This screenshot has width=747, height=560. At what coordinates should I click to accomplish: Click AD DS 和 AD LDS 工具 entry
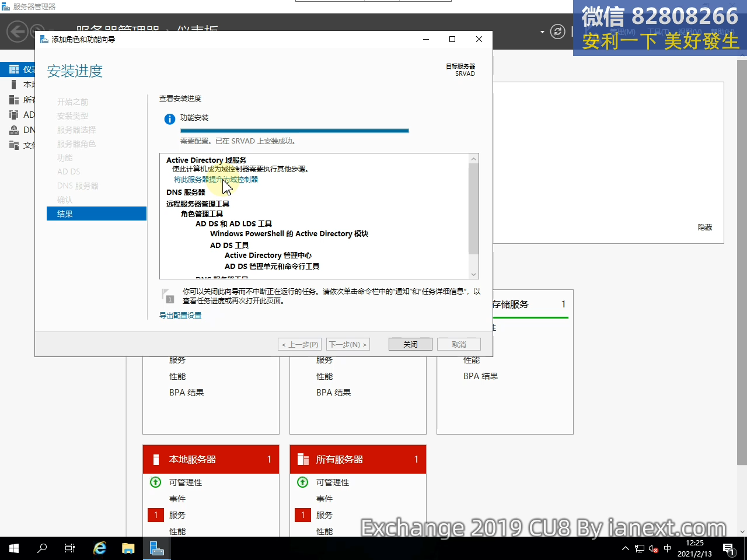[233, 223]
